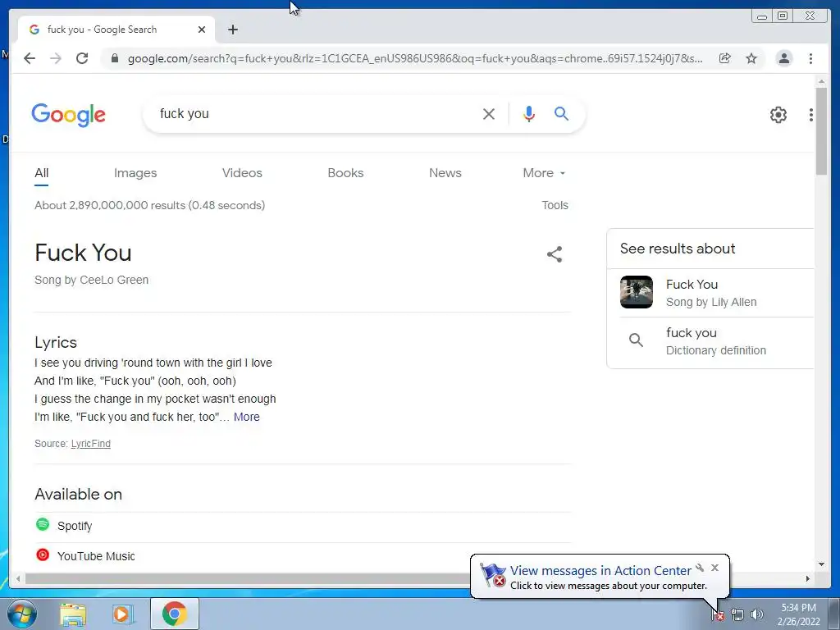This screenshot has width=840, height=630.
Task: Open Action Center flag tray icon
Action: [717, 614]
